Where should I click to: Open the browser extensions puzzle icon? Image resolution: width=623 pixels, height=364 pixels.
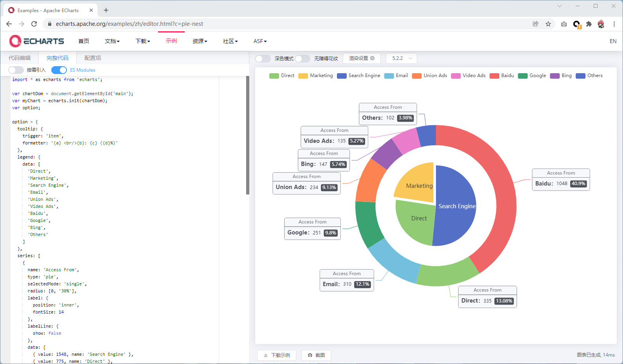589,24
